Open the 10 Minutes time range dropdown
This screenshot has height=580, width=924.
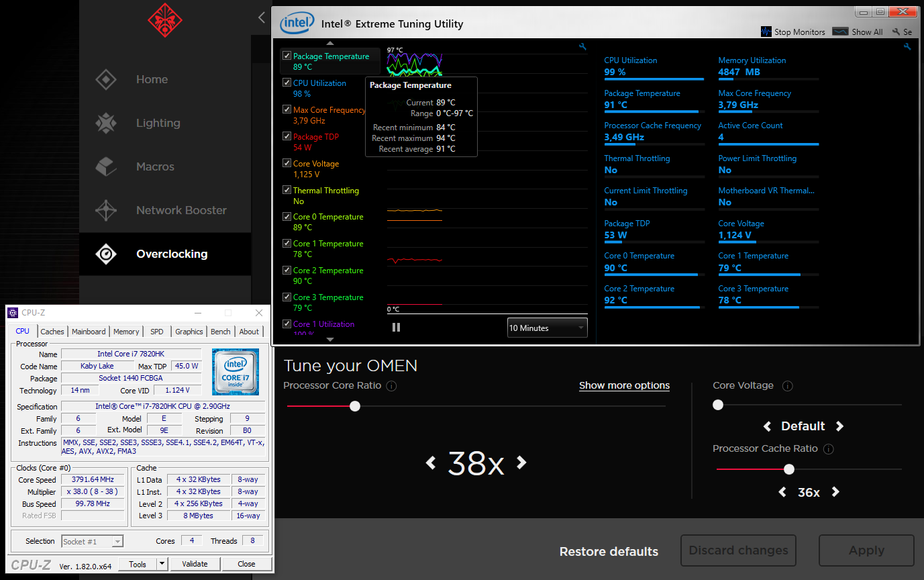tap(548, 328)
